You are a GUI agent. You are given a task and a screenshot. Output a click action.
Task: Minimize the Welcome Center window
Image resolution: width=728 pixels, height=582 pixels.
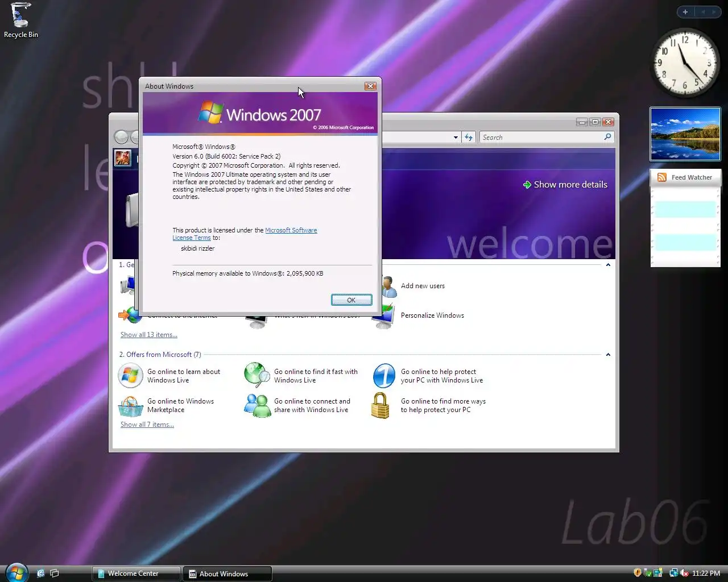(x=582, y=122)
